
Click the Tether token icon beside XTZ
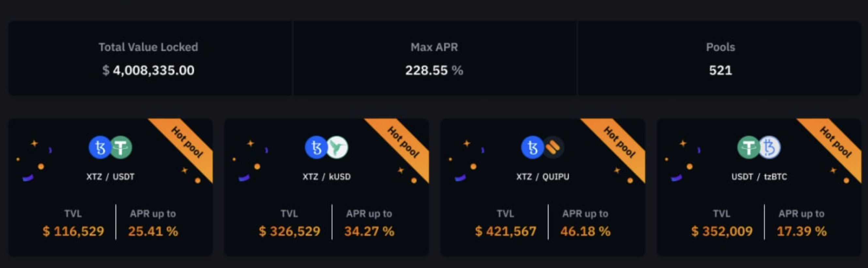[121, 147]
